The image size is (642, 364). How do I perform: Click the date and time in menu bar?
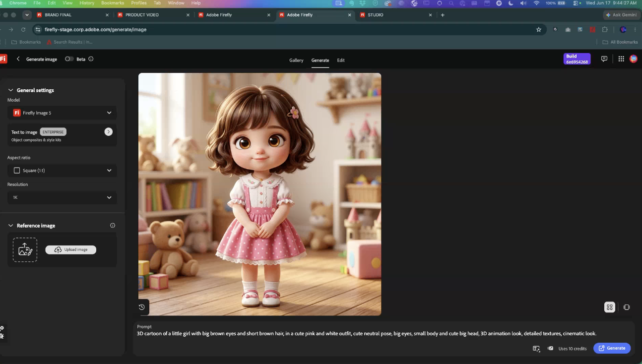[611, 3]
